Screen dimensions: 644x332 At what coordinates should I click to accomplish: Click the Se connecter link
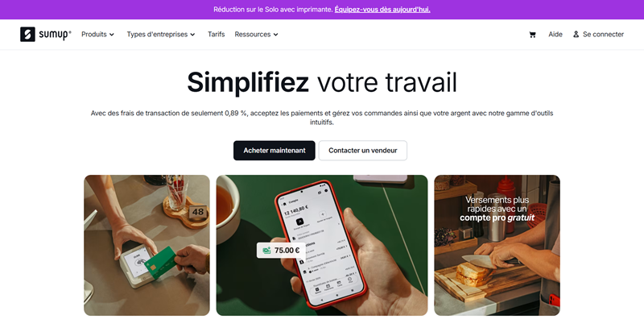603,35
